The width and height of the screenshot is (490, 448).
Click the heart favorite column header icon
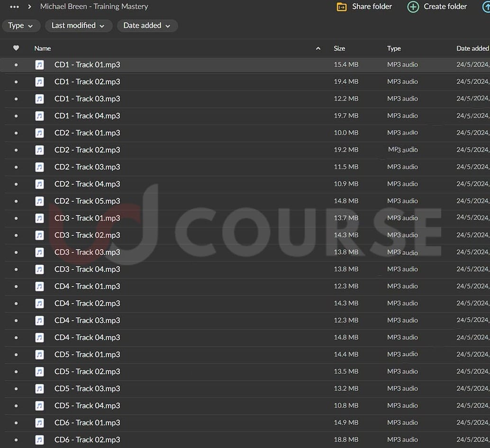click(16, 48)
